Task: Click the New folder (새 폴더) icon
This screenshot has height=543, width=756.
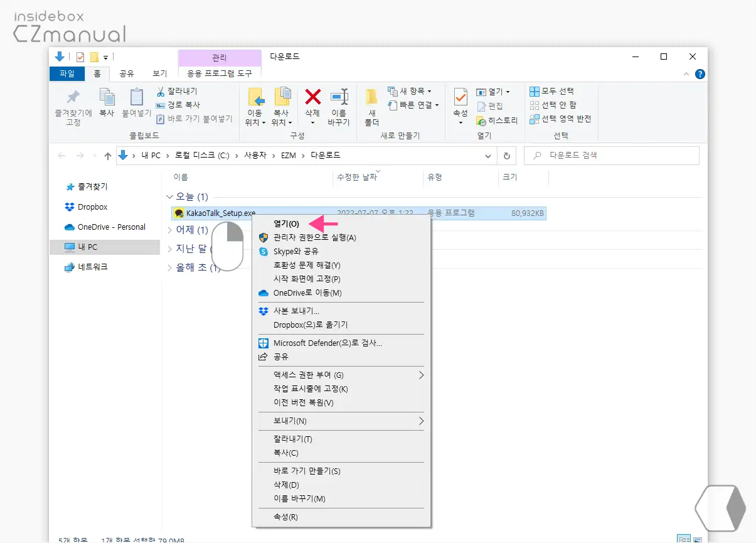Action: 371,97
